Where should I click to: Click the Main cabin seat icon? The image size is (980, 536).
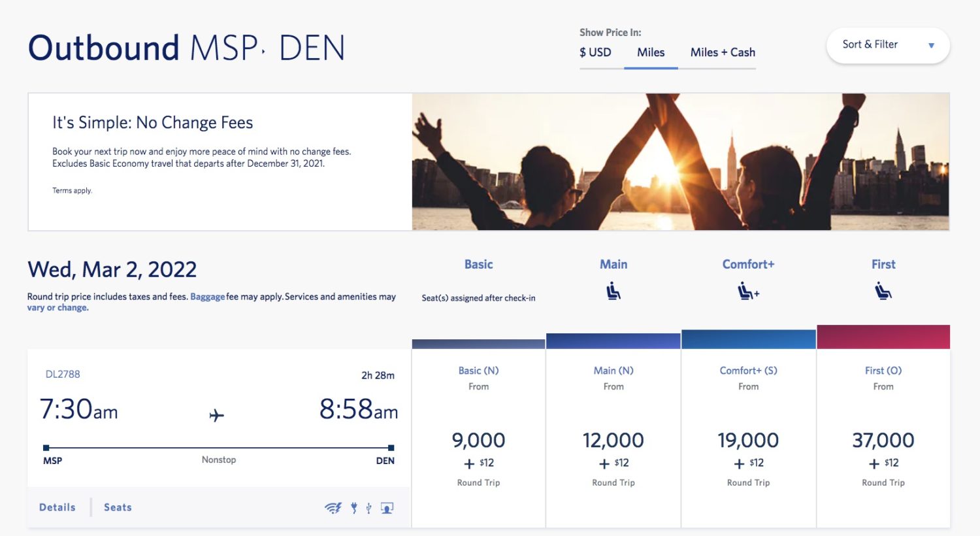(x=613, y=292)
